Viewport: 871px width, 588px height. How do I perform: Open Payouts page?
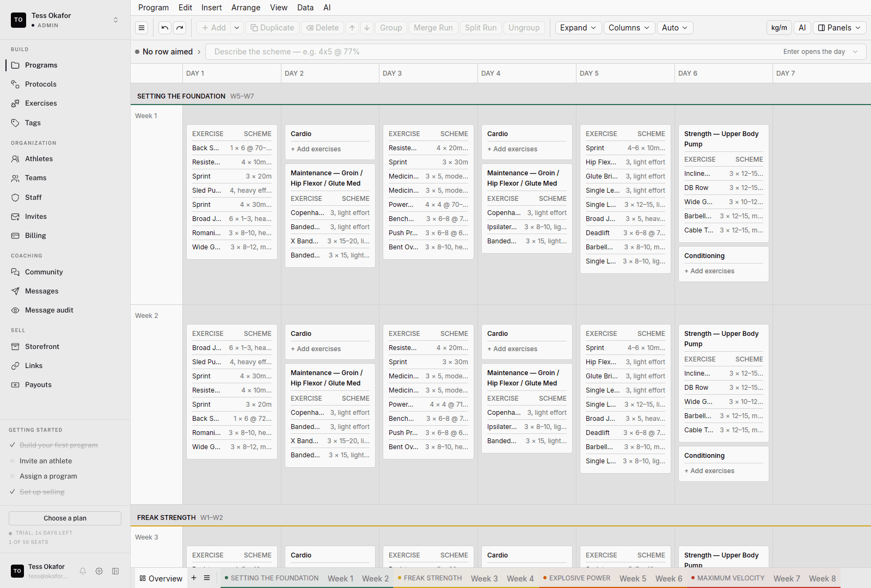point(65,385)
